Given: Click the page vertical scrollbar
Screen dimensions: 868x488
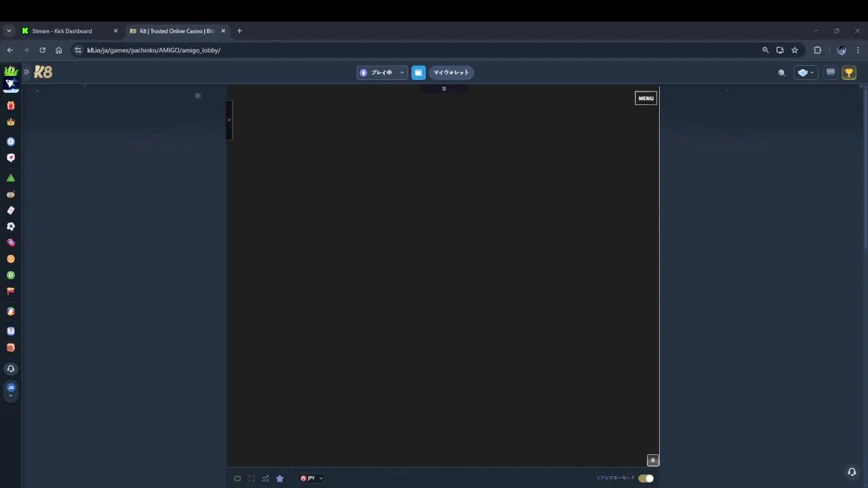Looking at the screenshot, I should (x=865, y=169).
